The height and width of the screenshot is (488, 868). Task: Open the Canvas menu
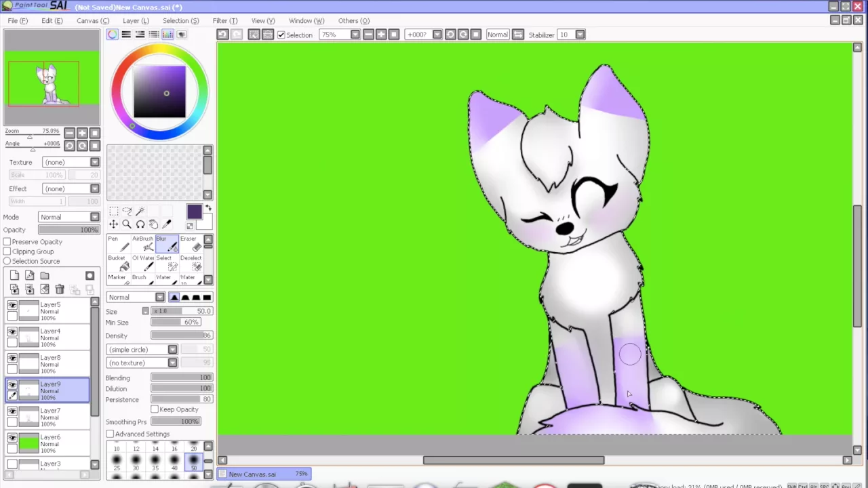pos(93,21)
